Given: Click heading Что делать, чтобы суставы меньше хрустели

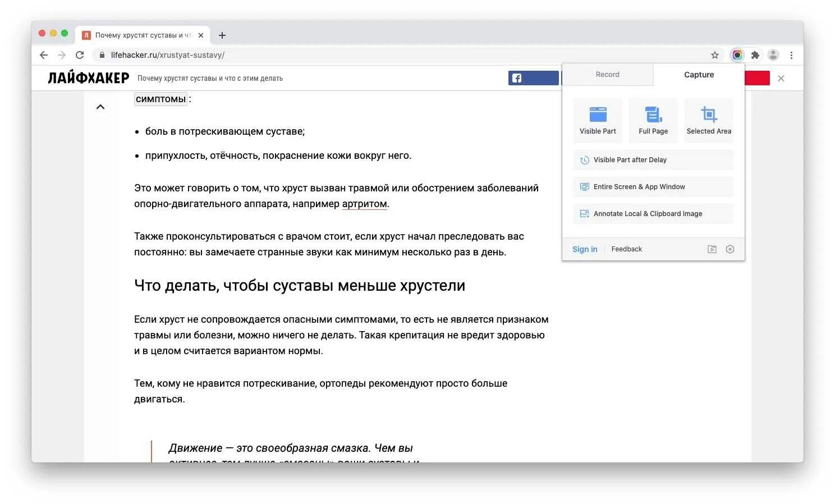Looking at the screenshot, I should tap(300, 286).
